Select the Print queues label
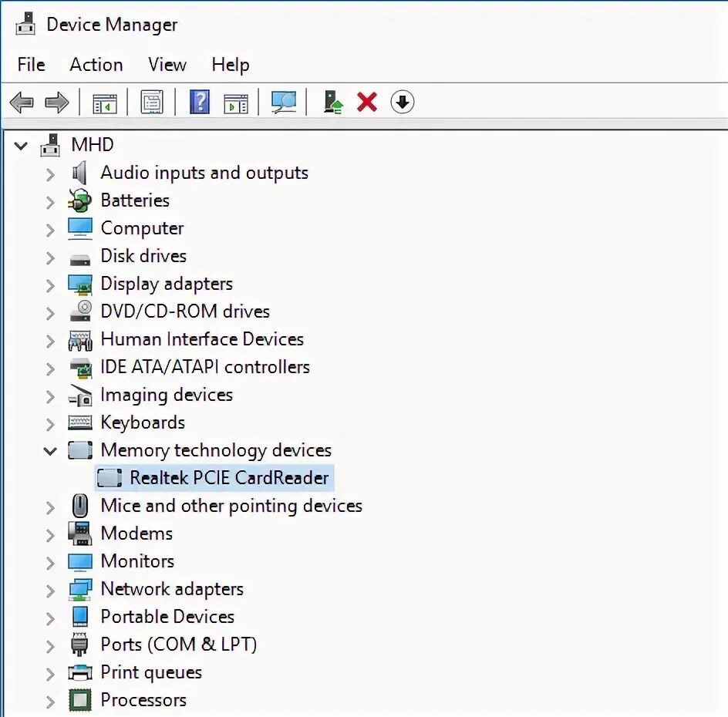The height and width of the screenshot is (717, 728). click(x=151, y=672)
